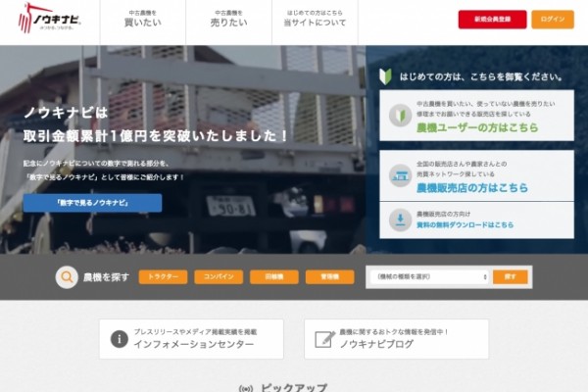Image resolution: width=588 pixels, height=392 pixels.
Task: Expand the 機械の種類を選択 dropdown
Action: [x=429, y=276]
